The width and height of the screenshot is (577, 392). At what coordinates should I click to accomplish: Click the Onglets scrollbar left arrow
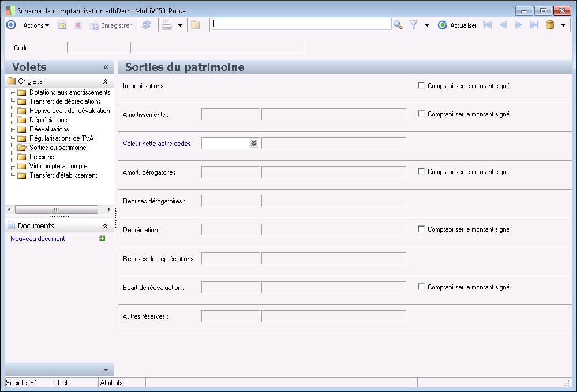(x=9, y=209)
